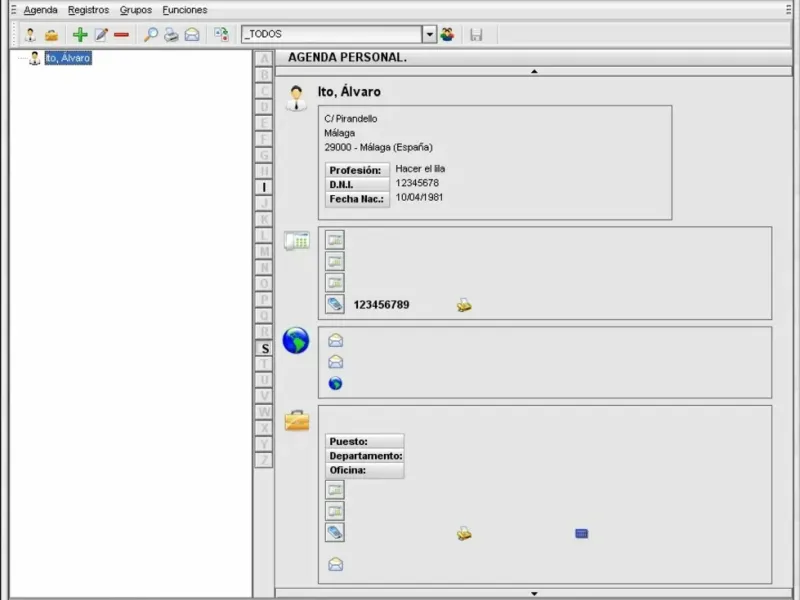
Task: Click first personal email envelope icon
Action: tap(335, 340)
